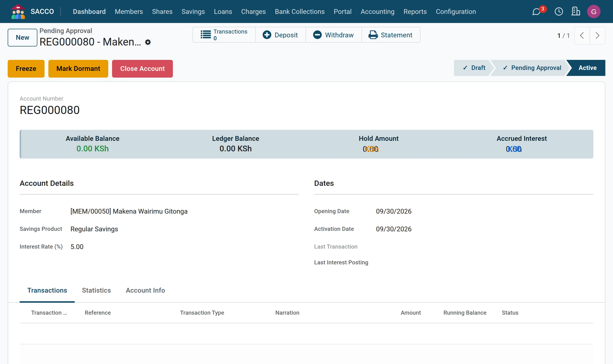The width and height of the screenshot is (613, 364).
Task: Sort by the Amount column header
Action: [411, 313]
